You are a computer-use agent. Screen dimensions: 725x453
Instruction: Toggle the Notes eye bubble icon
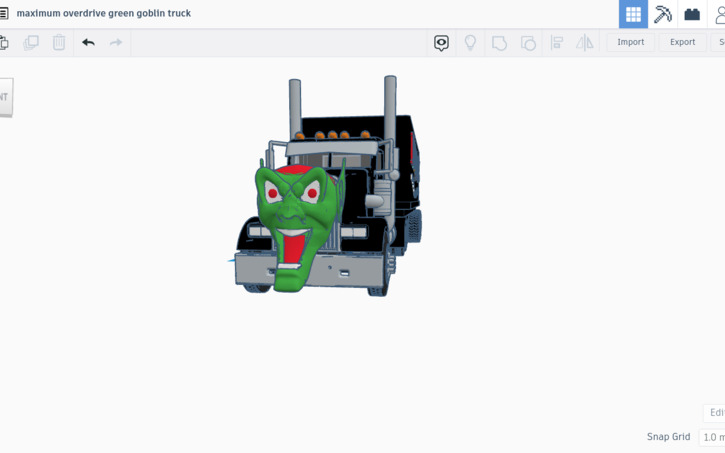pos(441,43)
